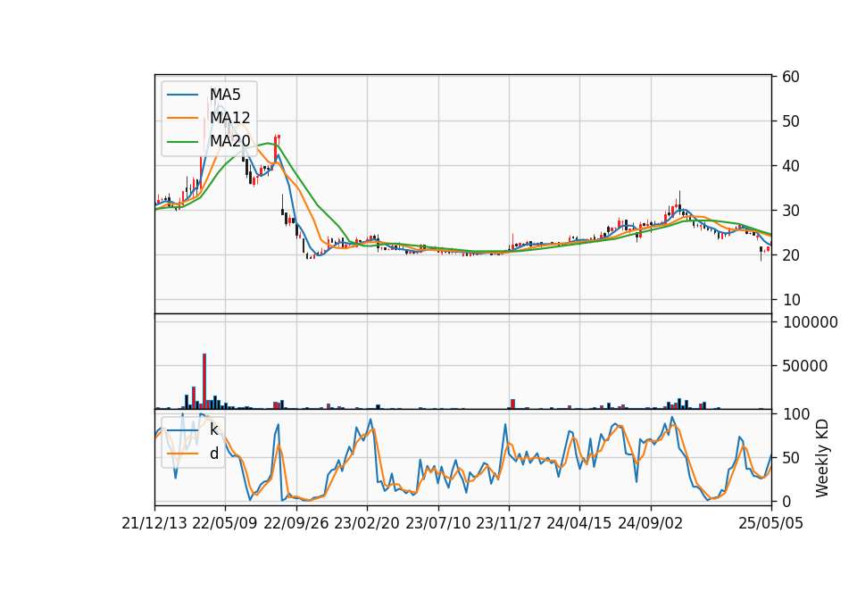The height and width of the screenshot is (616, 857).
Task: Click the 25/05/05 date tick label
Action: 771,523
